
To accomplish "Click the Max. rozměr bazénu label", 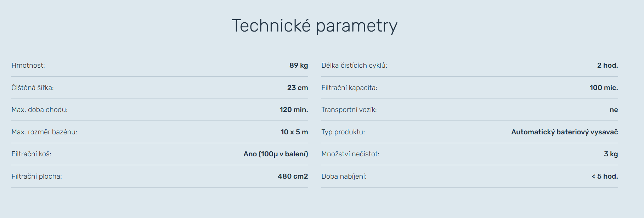I will point(44,132).
